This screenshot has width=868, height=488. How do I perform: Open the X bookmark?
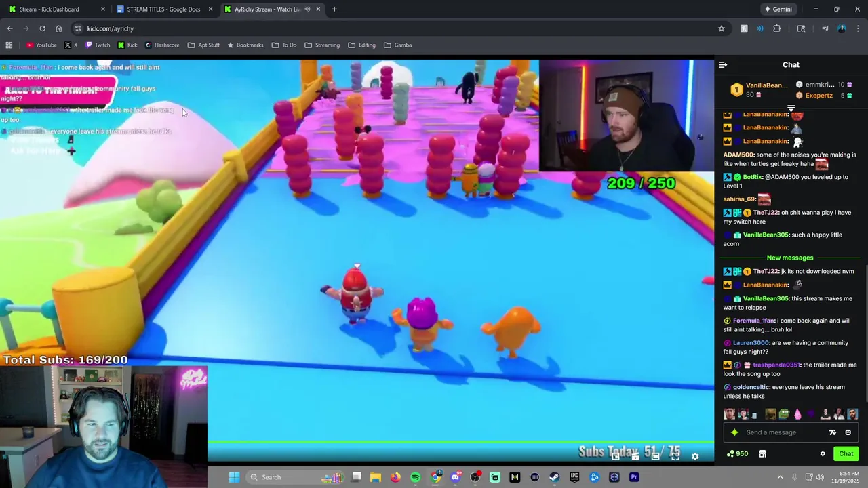point(71,45)
